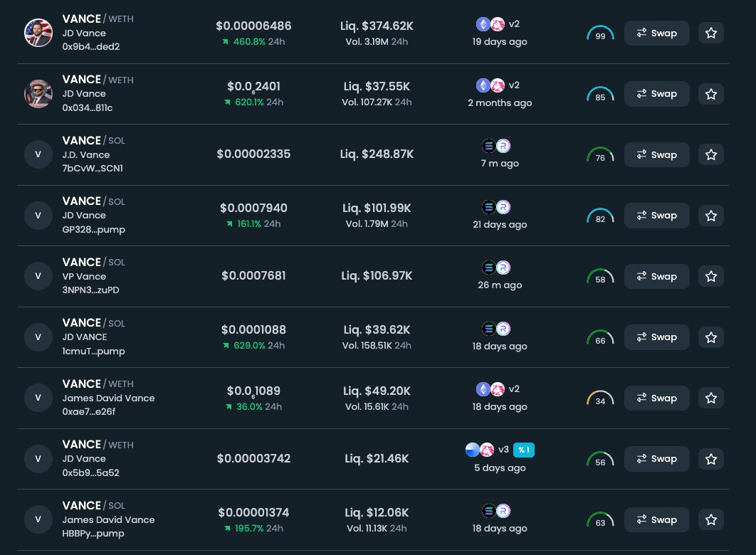Click score gauge showing 63
Screen dimensions: 756x555
pyautogui.click(x=600, y=520)
